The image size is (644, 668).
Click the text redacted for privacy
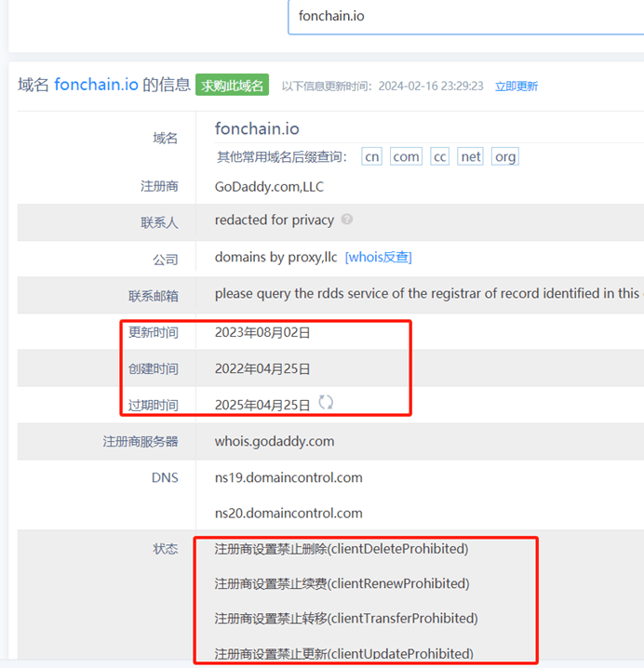pyautogui.click(x=274, y=220)
